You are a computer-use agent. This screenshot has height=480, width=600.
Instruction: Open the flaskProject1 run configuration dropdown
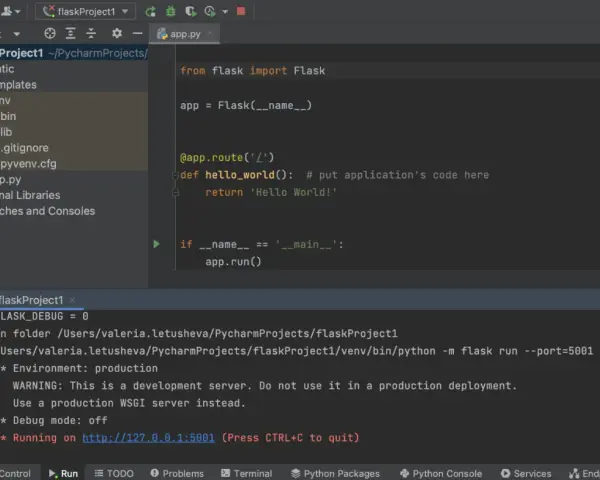pyautogui.click(x=85, y=11)
